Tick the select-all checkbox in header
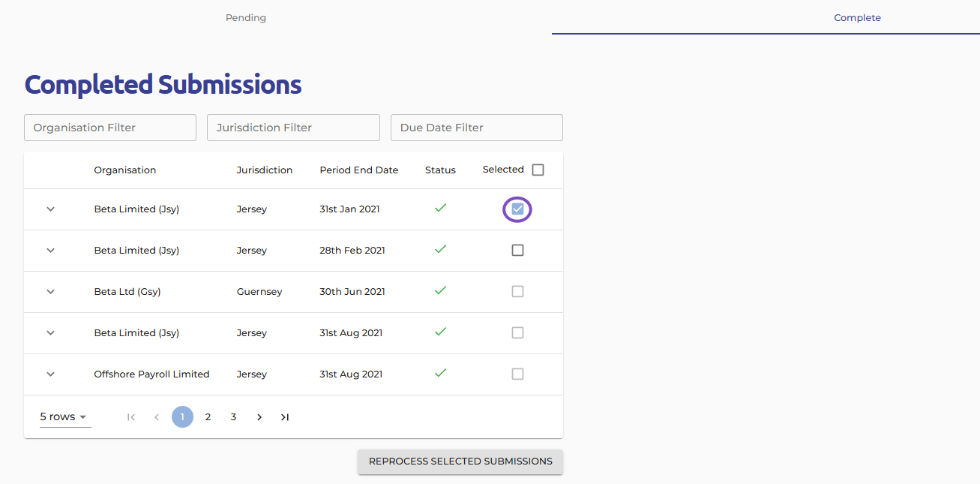 click(538, 170)
